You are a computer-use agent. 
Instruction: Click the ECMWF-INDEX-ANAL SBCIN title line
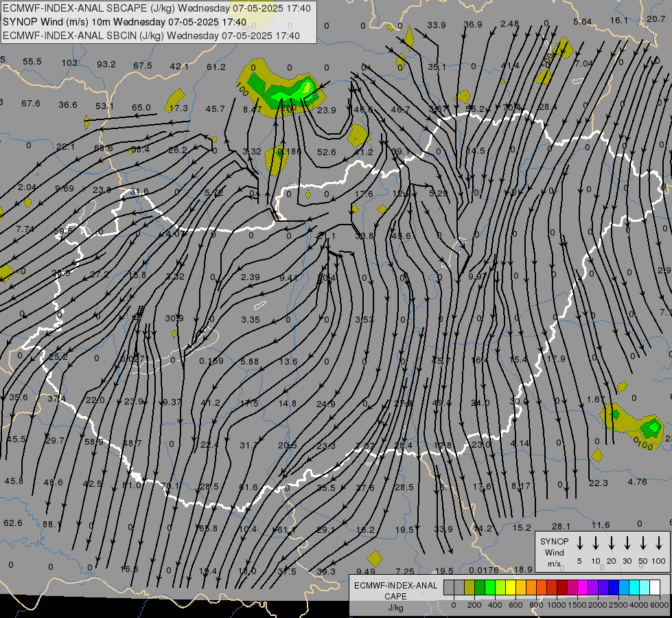(x=151, y=36)
